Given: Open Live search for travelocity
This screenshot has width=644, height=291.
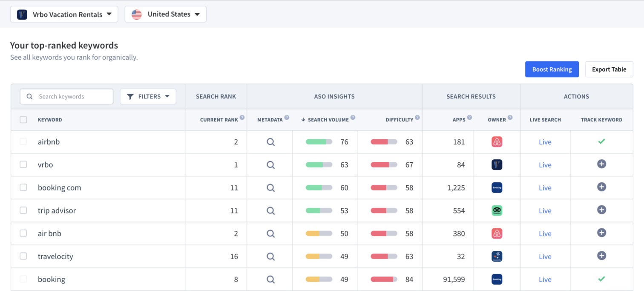Looking at the screenshot, I should [545, 256].
